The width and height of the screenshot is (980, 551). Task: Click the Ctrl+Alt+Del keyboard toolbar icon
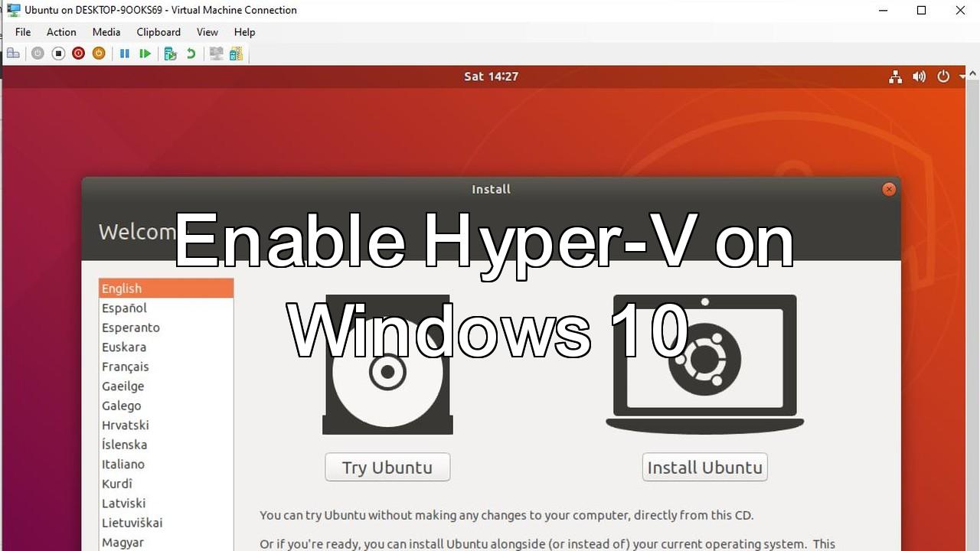tap(13, 54)
